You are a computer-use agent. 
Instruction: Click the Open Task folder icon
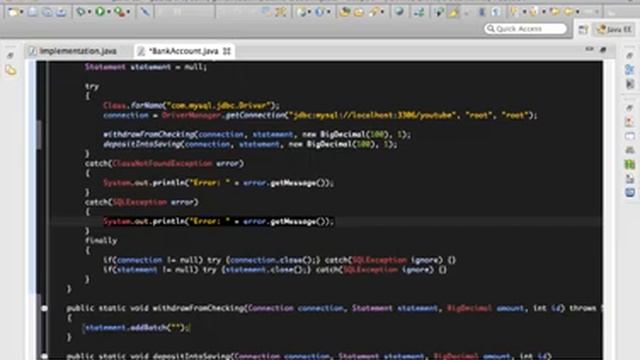click(359, 12)
